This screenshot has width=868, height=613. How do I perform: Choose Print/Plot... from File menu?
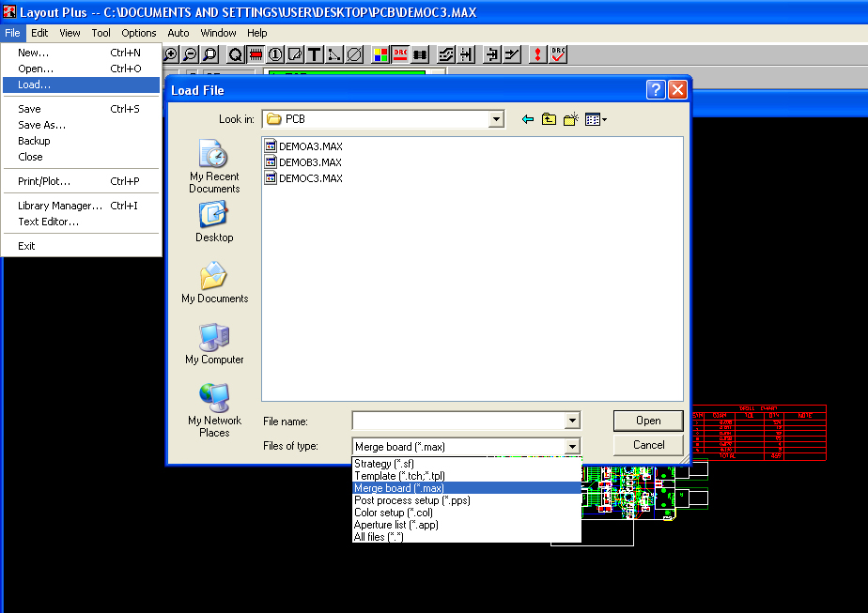point(81,181)
